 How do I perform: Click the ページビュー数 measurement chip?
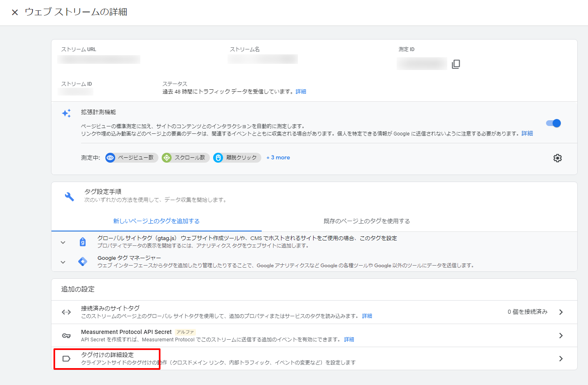(132, 158)
